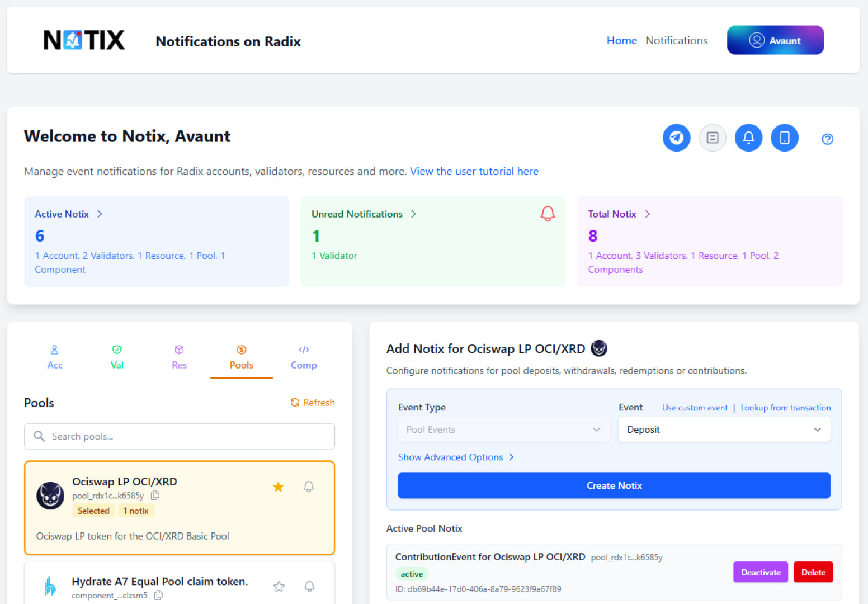This screenshot has height=604, width=868.
Task: Open the Event Deposit dropdown
Action: pos(724,430)
